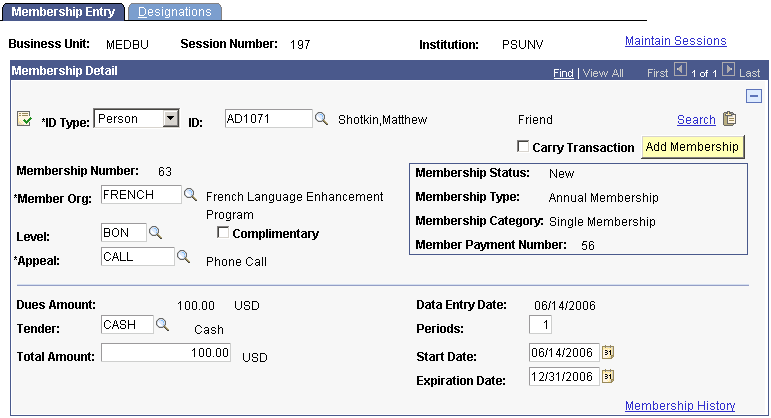Click the Tender lookup magnifier icon
This screenshot has width=771, height=418.
161,324
